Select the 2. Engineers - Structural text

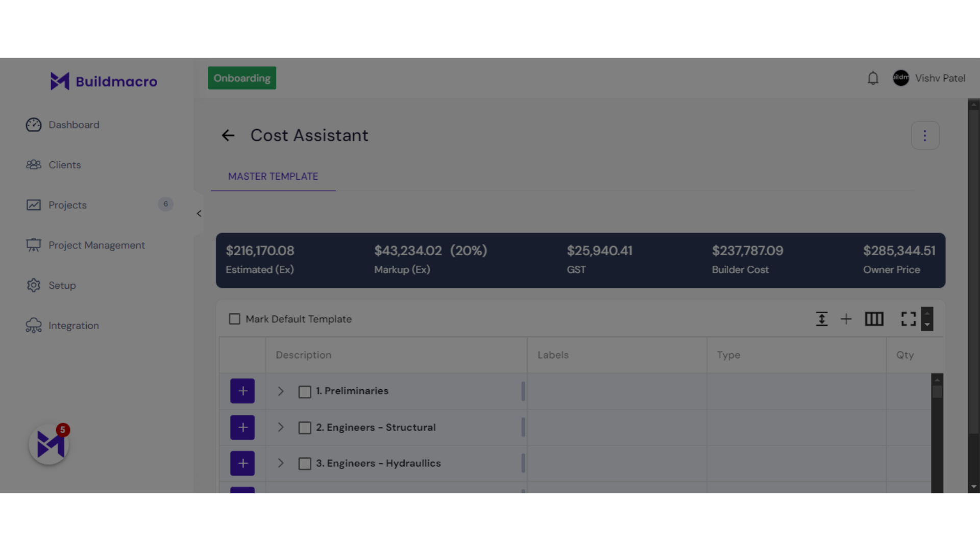[376, 428]
